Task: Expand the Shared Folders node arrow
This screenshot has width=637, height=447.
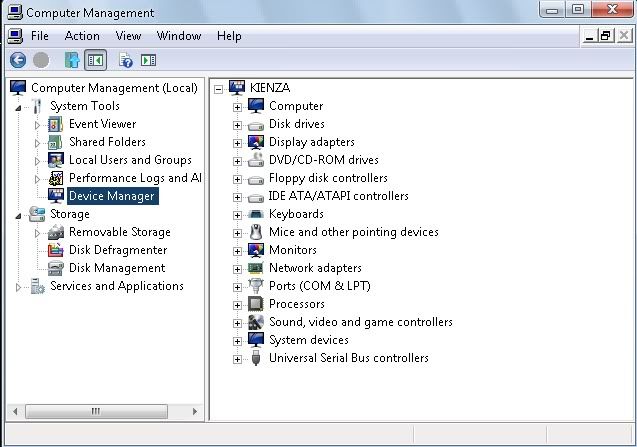Action: (37, 143)
